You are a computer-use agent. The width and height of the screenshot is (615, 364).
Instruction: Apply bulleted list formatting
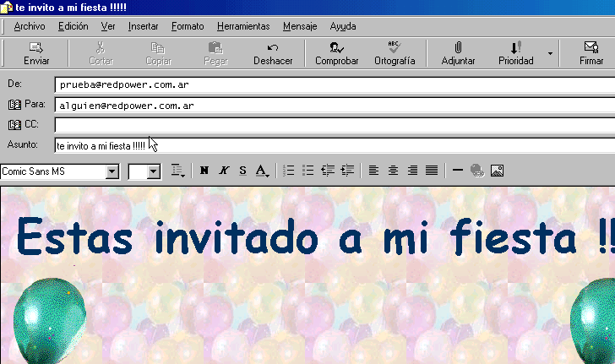coord(307,171)
